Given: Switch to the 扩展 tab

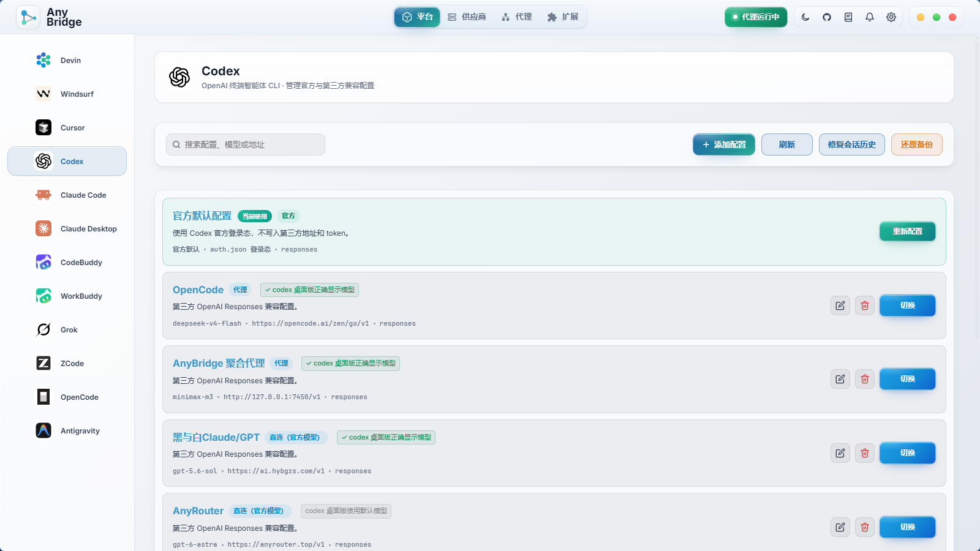Looking at the screenshot, I should (x=563, y=17).
